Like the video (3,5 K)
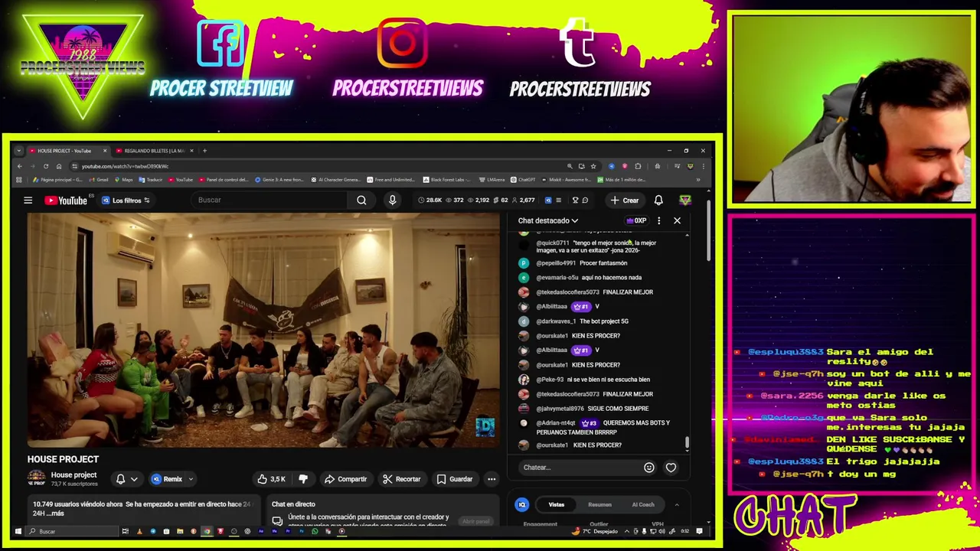980x551 pixels. [272, 479]
